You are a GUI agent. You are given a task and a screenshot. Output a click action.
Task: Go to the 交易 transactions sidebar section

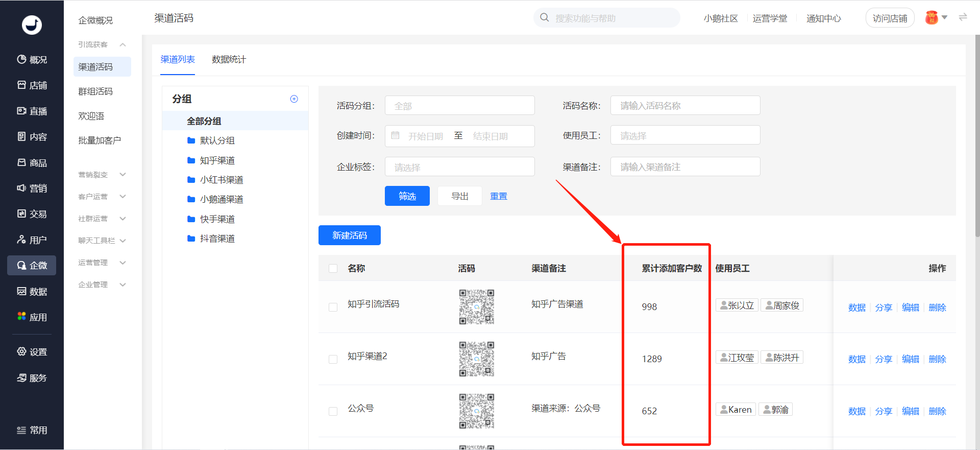pyautogui.click(x=32, y=214)
